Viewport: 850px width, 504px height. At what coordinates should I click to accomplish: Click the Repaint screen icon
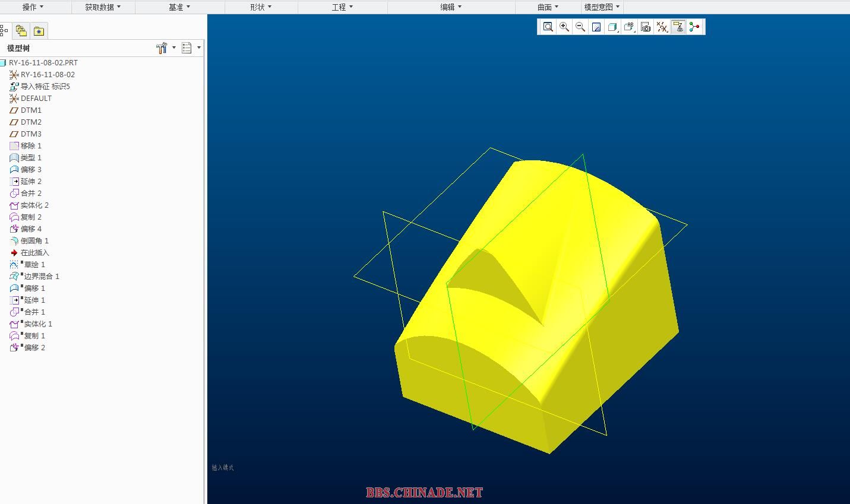point(596,27)
